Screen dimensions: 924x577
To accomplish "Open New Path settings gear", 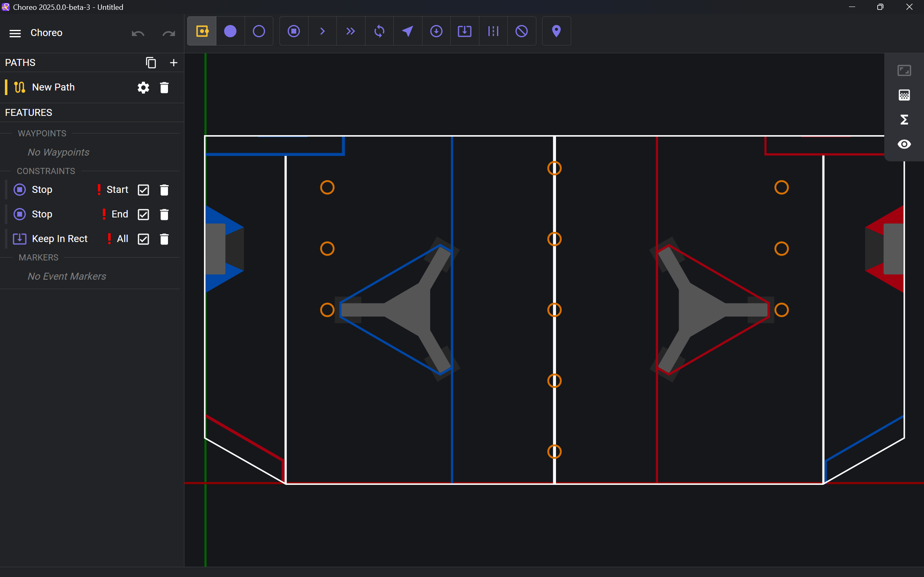I will coord(143,88).
